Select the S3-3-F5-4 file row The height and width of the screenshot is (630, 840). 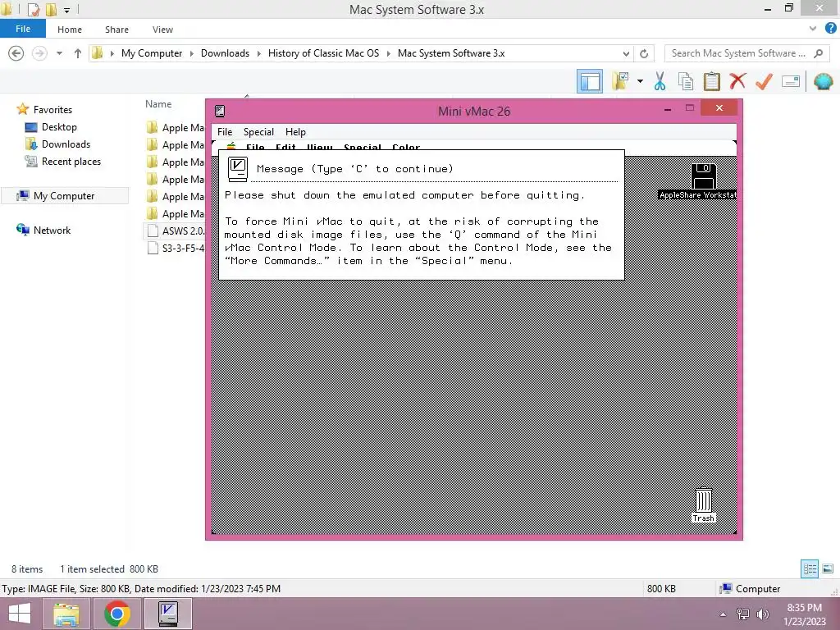[x=175, y=248]
